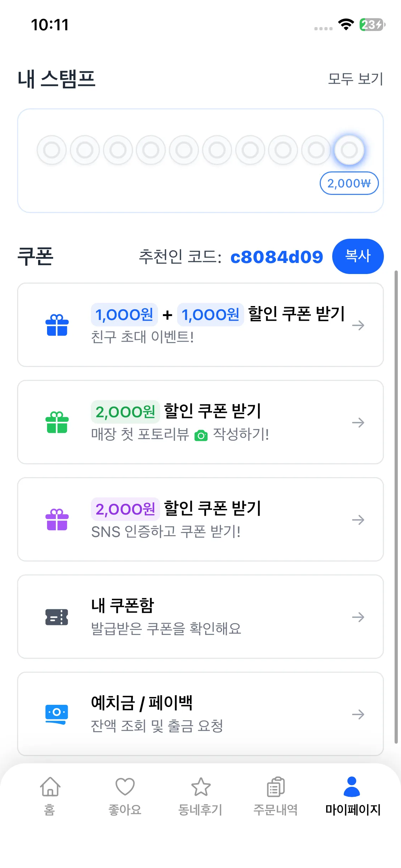The width and height of the screenshot is (401, 868).
Task: Tap the highlighted tenth stamp circle
Action: (349, 150)
